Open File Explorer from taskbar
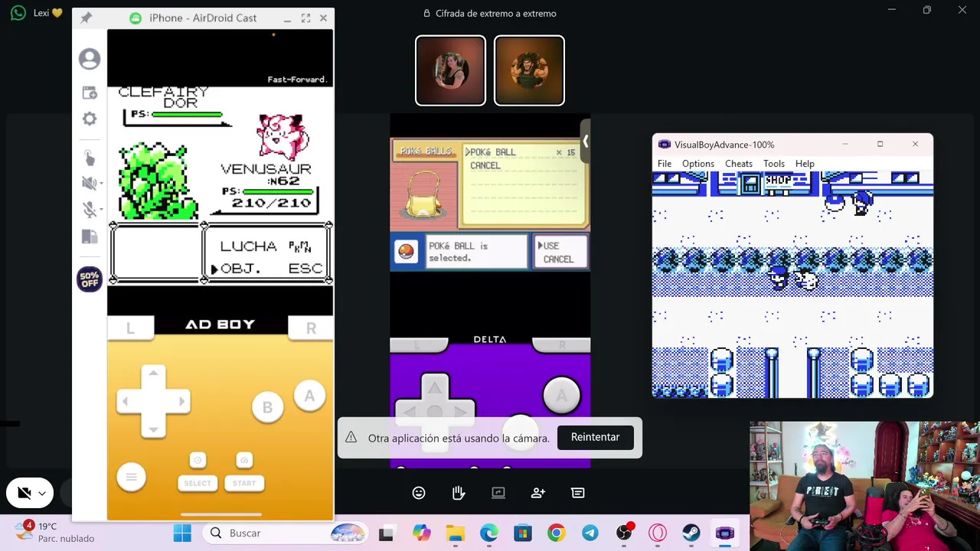This screenshot has width=980, height=551. pyautogui.click(x=456, y=533)
